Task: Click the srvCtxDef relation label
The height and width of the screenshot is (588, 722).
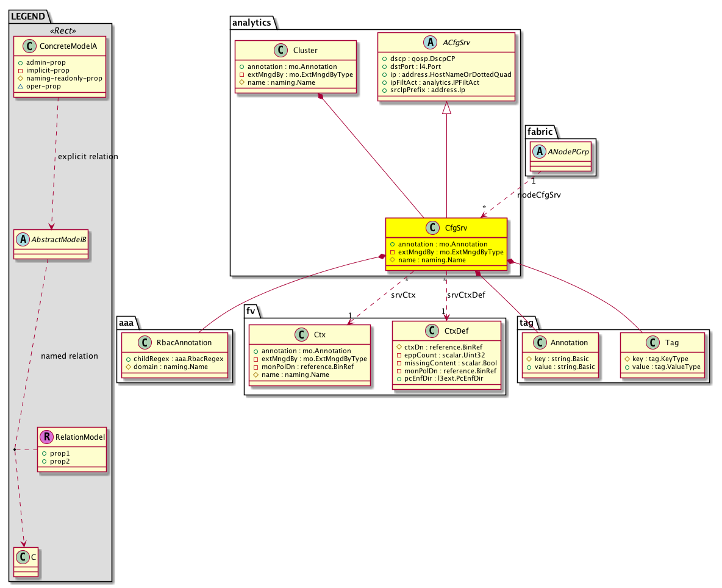Action: [x=466, y=295]
